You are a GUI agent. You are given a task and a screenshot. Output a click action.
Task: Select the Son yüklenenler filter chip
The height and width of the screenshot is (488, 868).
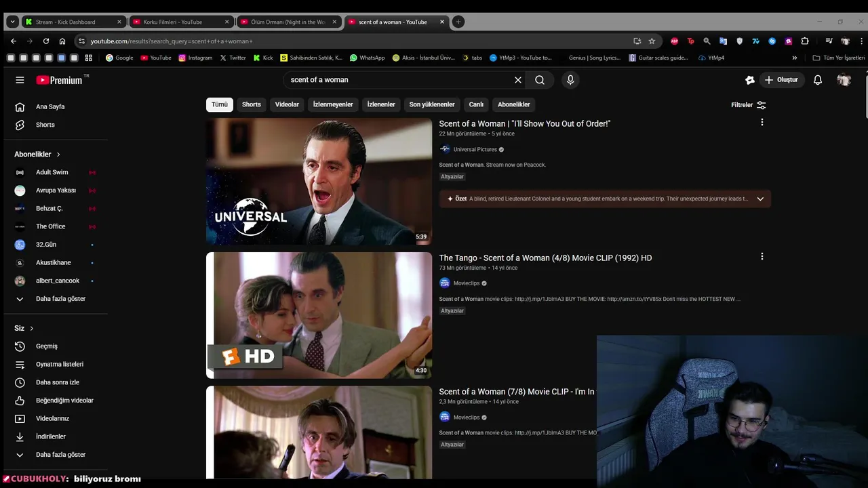[432, 104]
